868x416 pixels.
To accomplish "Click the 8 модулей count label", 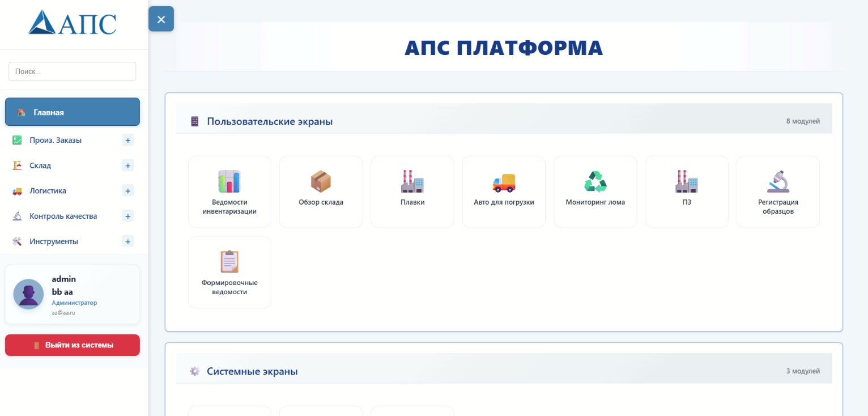I will tap(803, 121).
